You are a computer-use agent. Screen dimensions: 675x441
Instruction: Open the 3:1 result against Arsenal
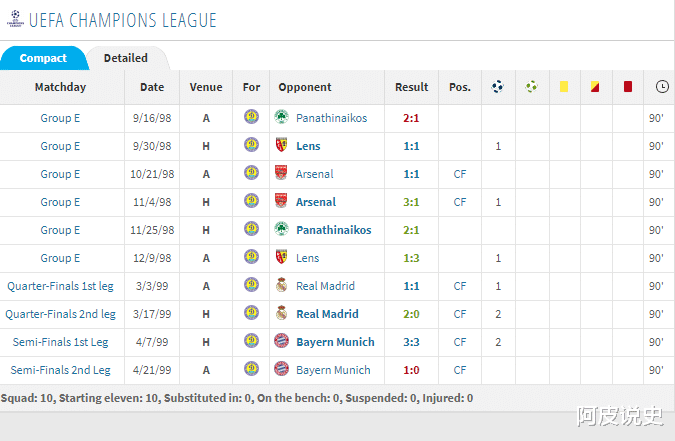[x=411, y=202]
